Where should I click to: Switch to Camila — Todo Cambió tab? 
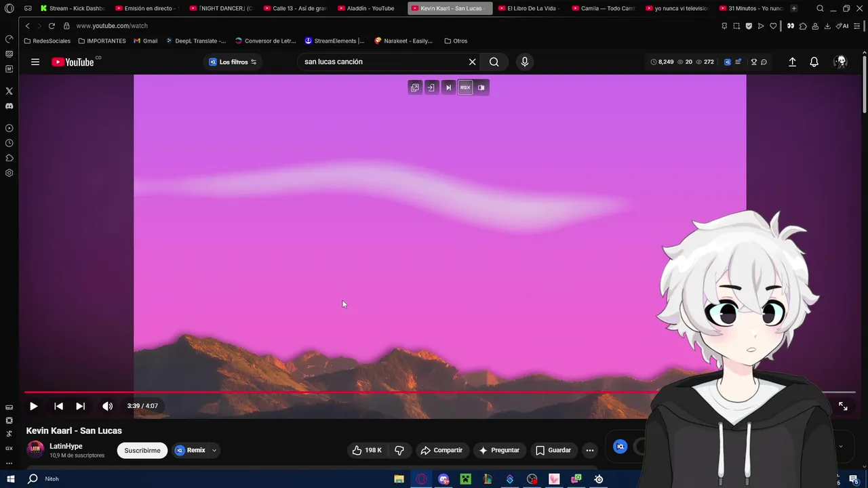point(604,8)
